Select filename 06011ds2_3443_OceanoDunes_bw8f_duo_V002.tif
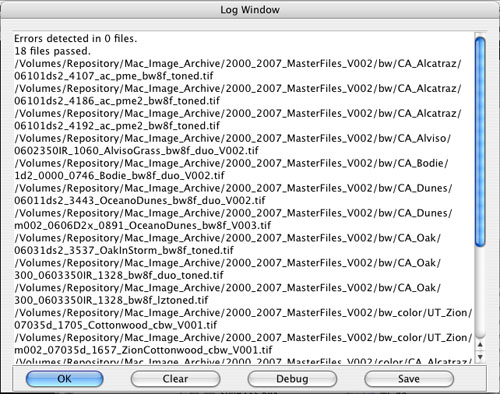Image resolution: width=500 pixels, height=394 pixels. pos(140,201)
